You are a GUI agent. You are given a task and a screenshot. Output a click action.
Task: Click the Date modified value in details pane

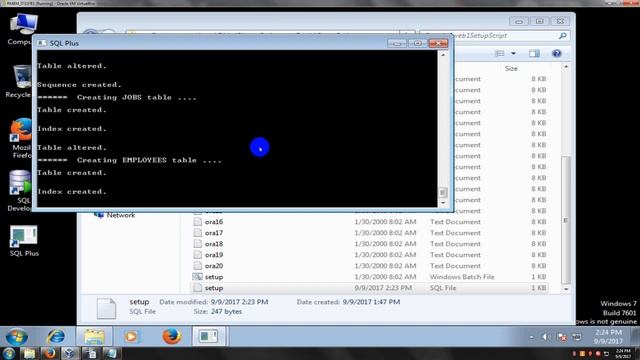tap(239, 302)
